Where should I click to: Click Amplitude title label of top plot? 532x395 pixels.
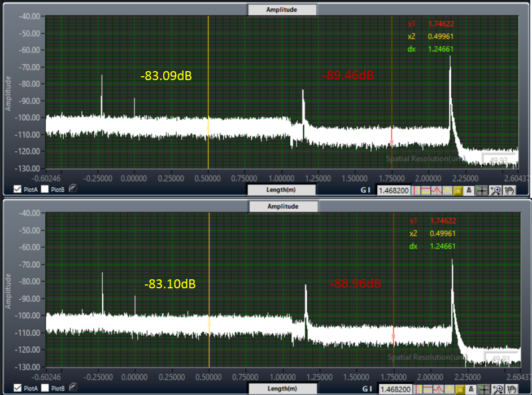tap(282, 10)
